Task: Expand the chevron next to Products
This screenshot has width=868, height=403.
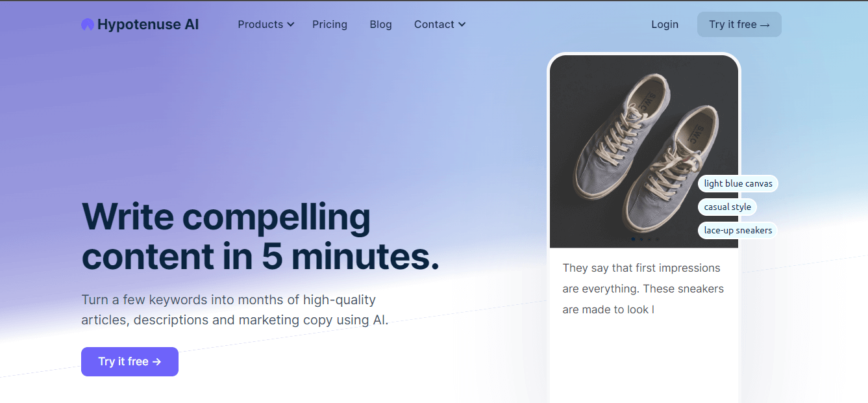Action: pyautogui.click(x=291, y=25)
